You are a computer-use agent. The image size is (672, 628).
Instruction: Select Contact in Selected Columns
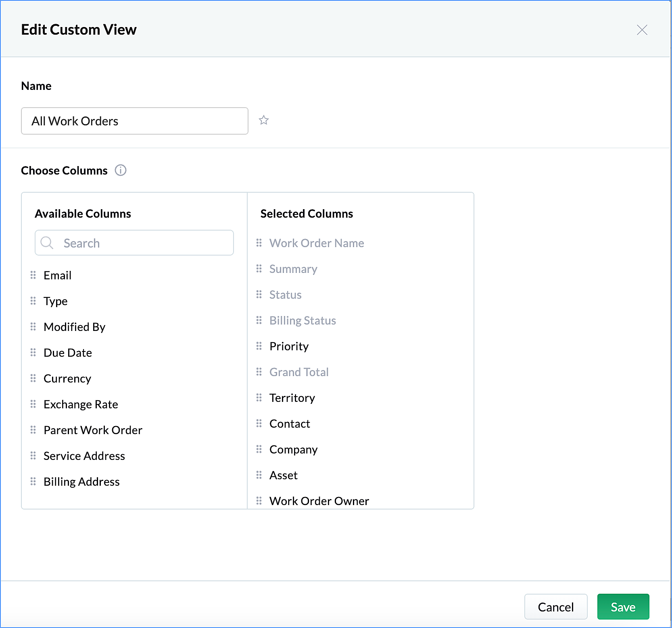[x=290, y=424]
